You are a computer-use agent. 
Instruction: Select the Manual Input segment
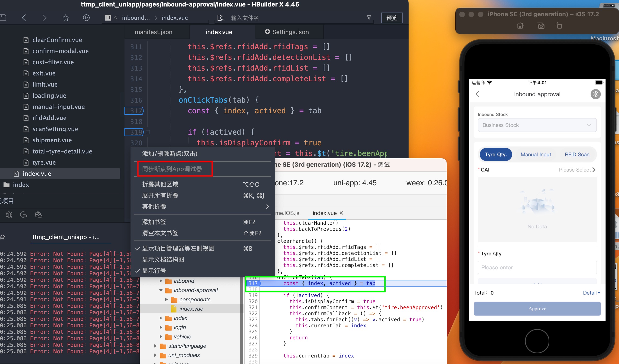point(536,155)
